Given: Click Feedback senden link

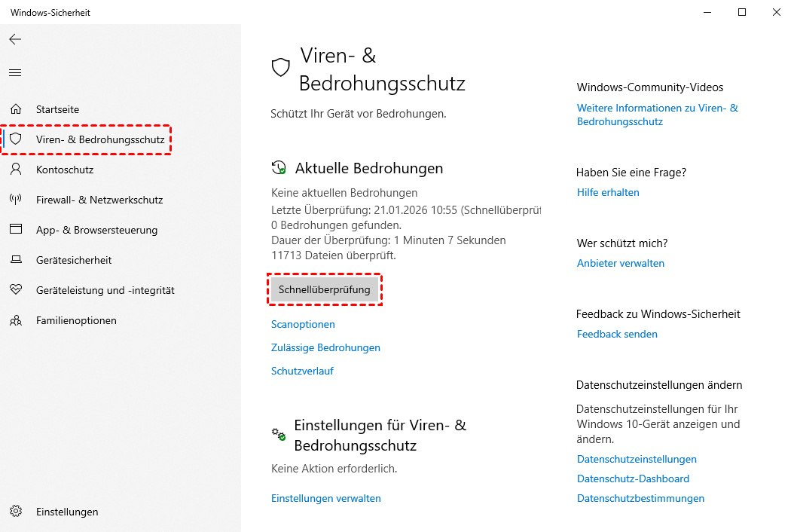Looking at the screenshot, I should pos(617,334).
